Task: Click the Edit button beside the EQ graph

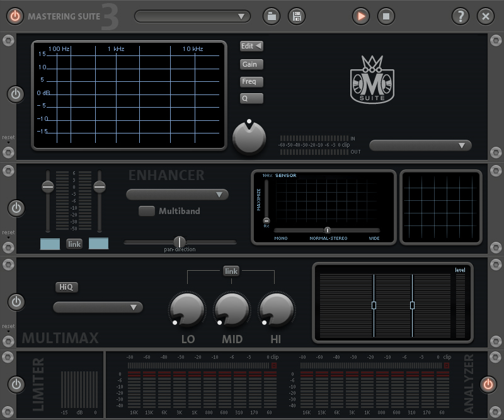Action: point(251,46)
